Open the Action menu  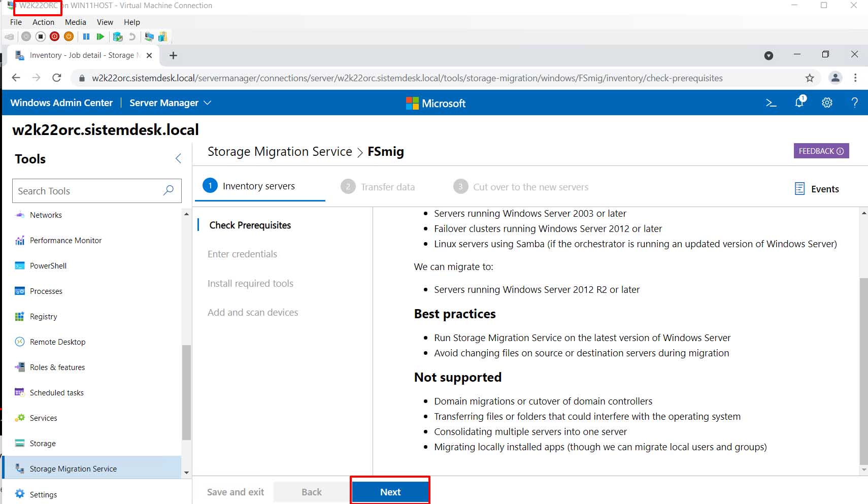[x=43, y=22]
